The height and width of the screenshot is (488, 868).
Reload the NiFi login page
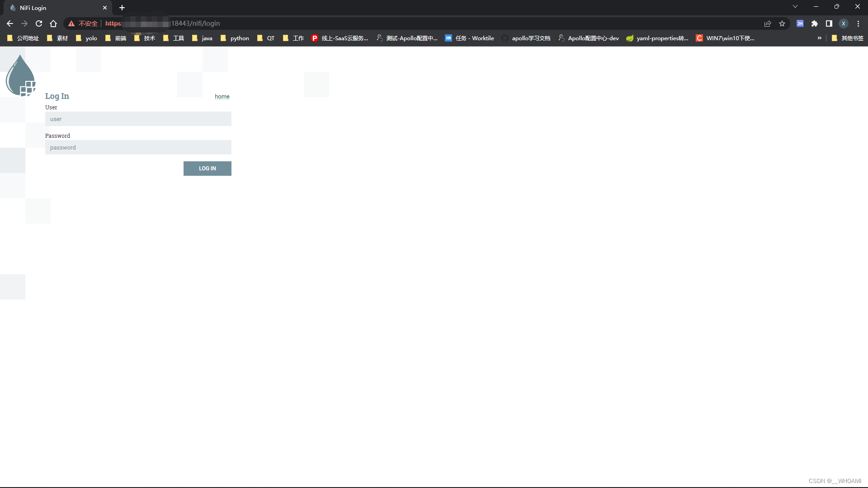(x=38, y=23)
